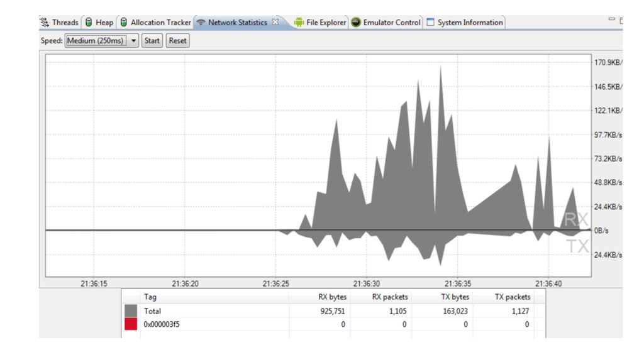
Task: Click the red 0x000003f5 color swatch
Action: 131,324
